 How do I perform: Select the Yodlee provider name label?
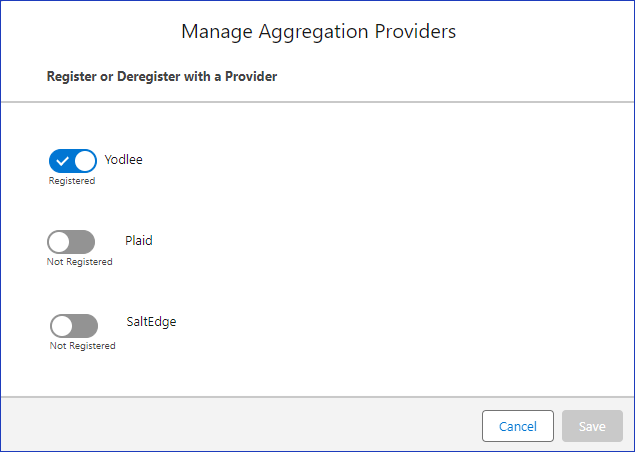point(124,160)
